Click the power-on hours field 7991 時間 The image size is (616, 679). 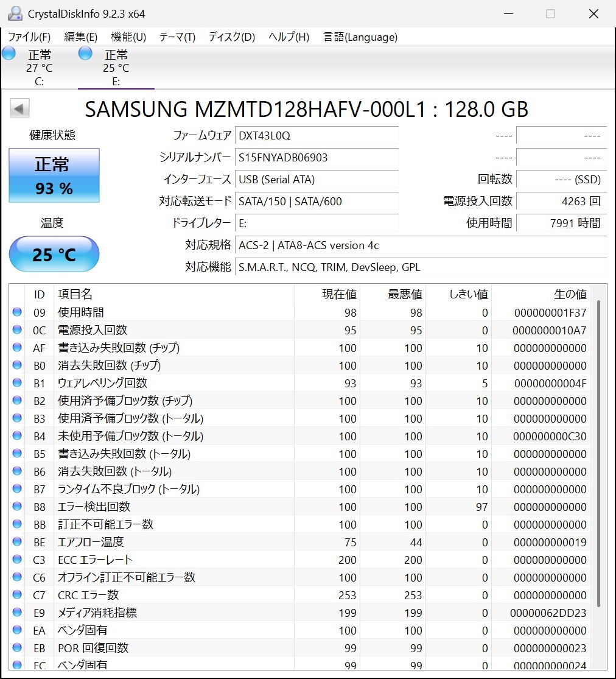pos(561,223)
